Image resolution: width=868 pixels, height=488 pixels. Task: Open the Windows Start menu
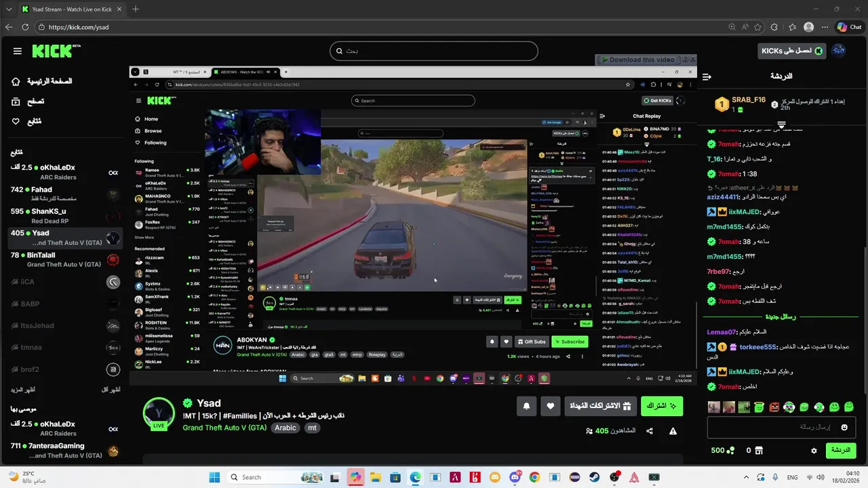pyautogui.click(x=214, y=477)
